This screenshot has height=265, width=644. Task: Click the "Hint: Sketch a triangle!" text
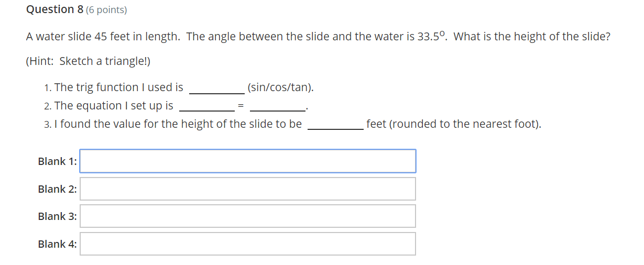[88, 61]
